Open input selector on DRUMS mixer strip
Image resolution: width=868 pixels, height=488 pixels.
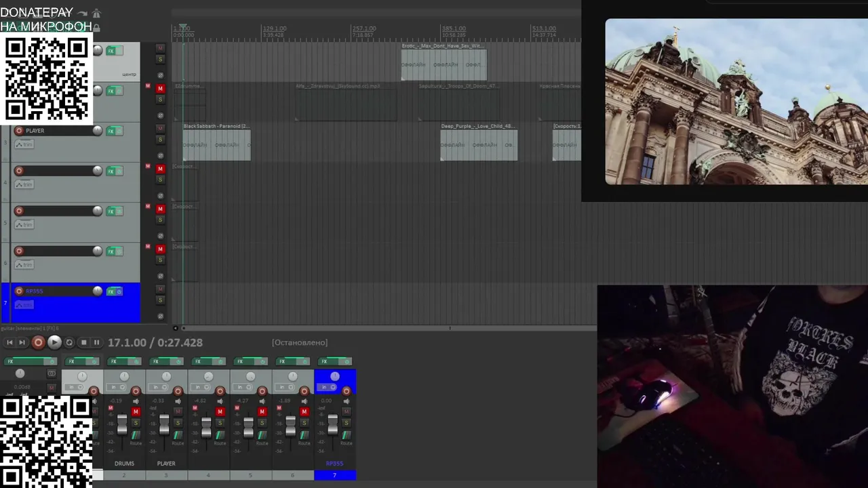(x=118, y=387)
